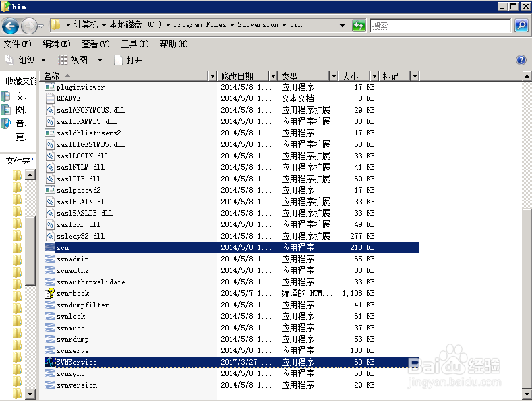Screen dimensions: 532x401
Task: Click the svnlook application icon
Action: pyautogui.click(x=50, y=316)
